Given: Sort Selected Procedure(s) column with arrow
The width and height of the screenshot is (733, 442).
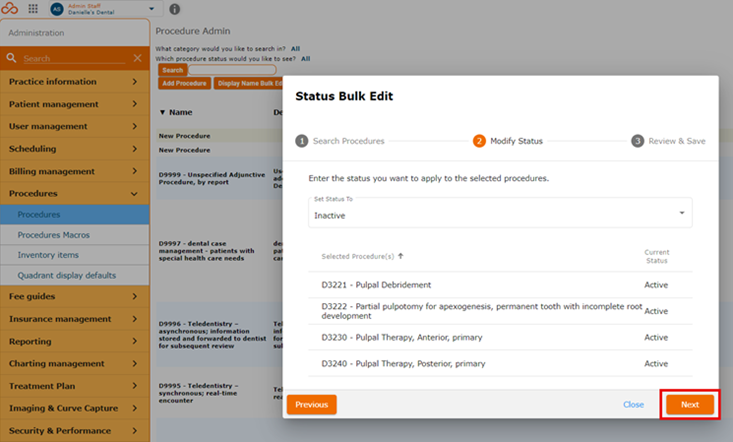Looking at the screenshot, I should click(401, 256).
